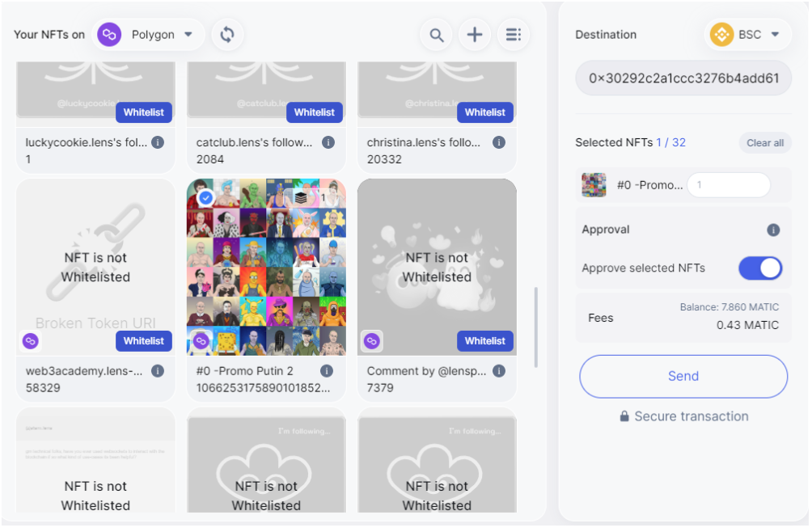Click the BSC chain logo icon
The width and height of the screenshot is (812, 532).
click(x=722, y=35)
